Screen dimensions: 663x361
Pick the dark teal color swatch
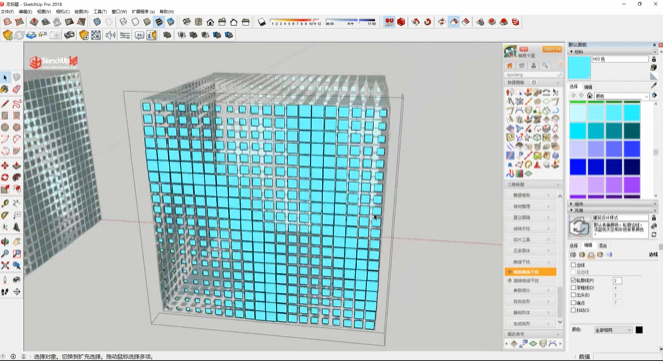point(632,131)
